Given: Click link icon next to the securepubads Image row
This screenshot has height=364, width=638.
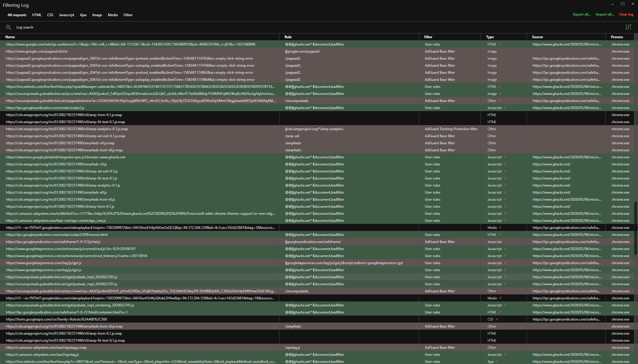Looking at the screenshot, I should 500,93.
